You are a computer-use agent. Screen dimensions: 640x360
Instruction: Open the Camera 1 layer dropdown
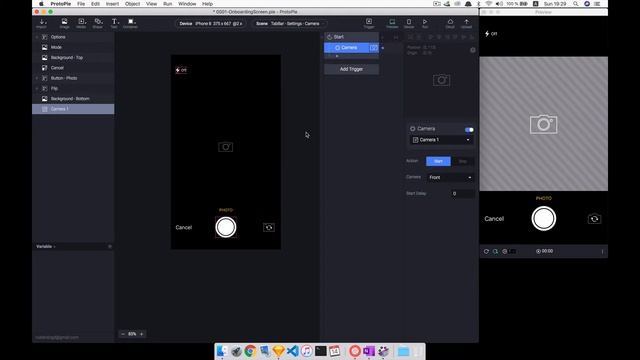pos(442,140)
